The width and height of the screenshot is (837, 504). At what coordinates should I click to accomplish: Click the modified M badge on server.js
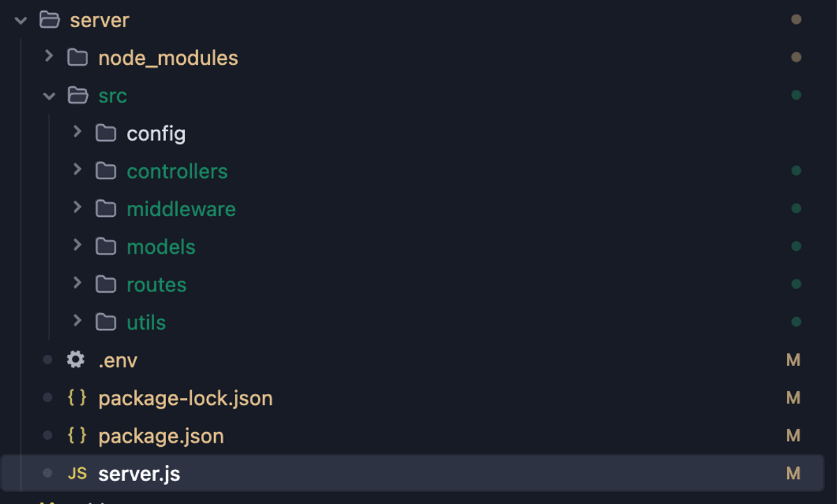pos(793,474)
